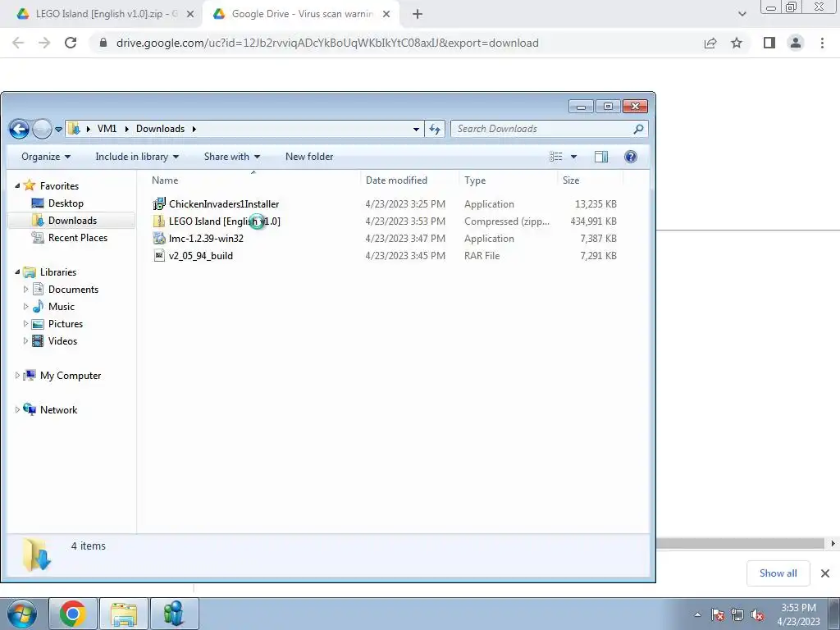Collapse the Libraries group
The height and width of the screenshot is (630, 840).
click(x=17, y=272)
